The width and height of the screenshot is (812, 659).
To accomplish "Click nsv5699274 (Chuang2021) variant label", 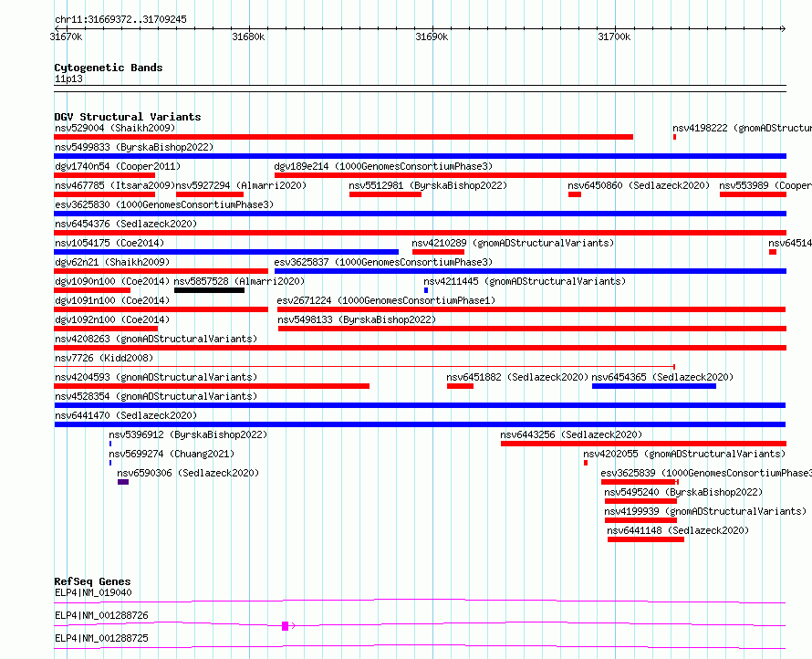I will pyautogui.click(x=172, y=454).
